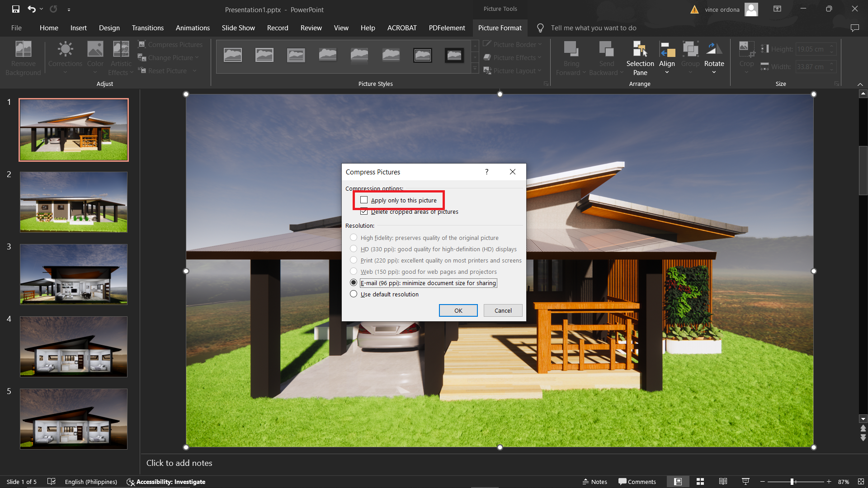Click the Corrections adjustment icon
The height and width of the screenshot is (488, 868).
(x=65, y=58)
